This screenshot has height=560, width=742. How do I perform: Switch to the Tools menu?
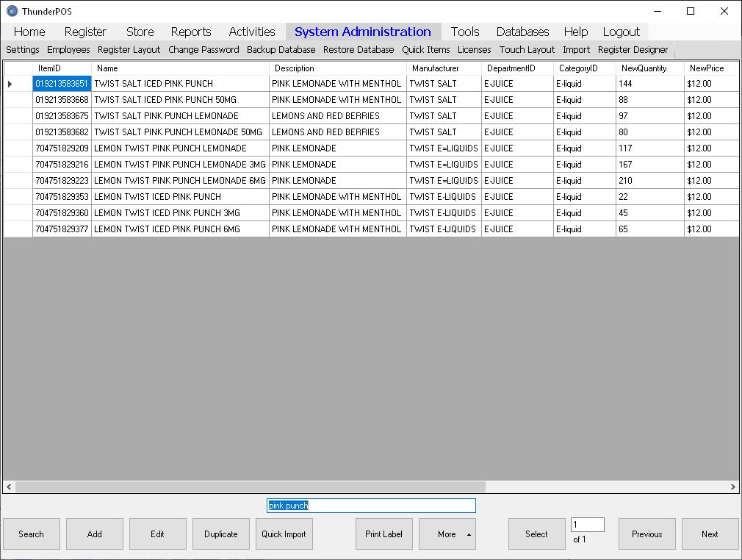click(465, 32)
